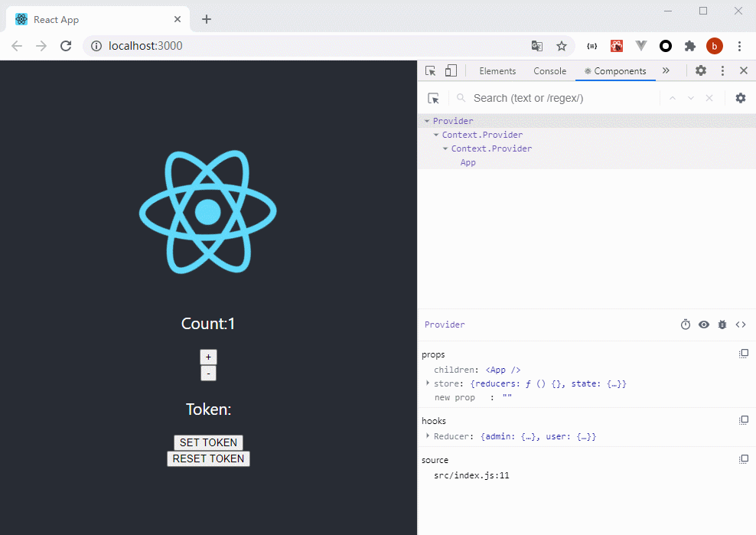Switch to the Console tab
The image size is (756, 535).
[549, 71]
